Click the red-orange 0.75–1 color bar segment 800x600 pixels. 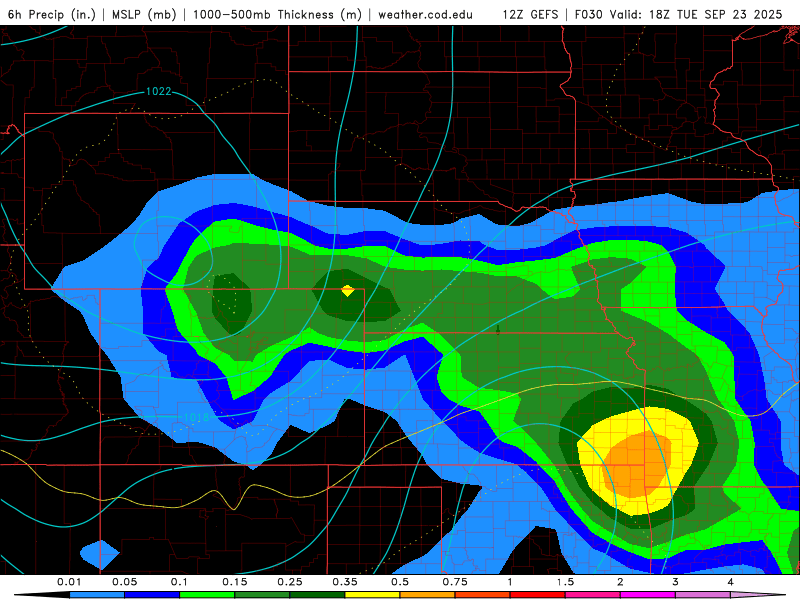[x=483, y=595]
